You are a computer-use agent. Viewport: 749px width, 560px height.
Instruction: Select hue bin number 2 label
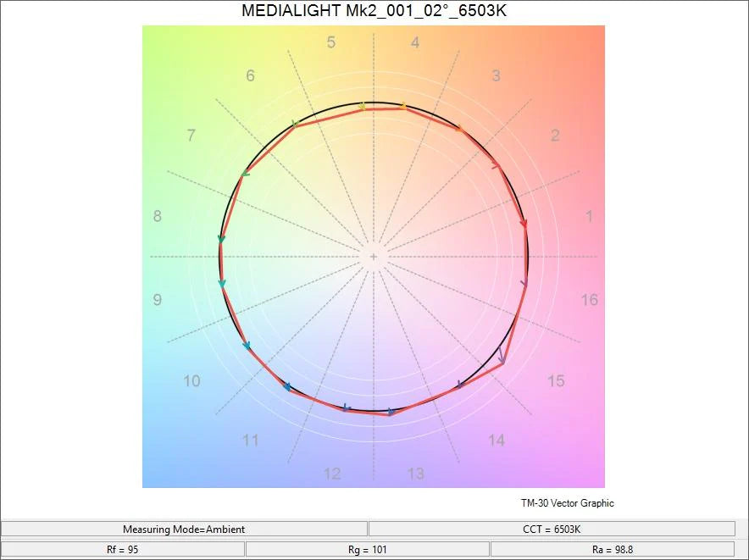pos(555,136)
